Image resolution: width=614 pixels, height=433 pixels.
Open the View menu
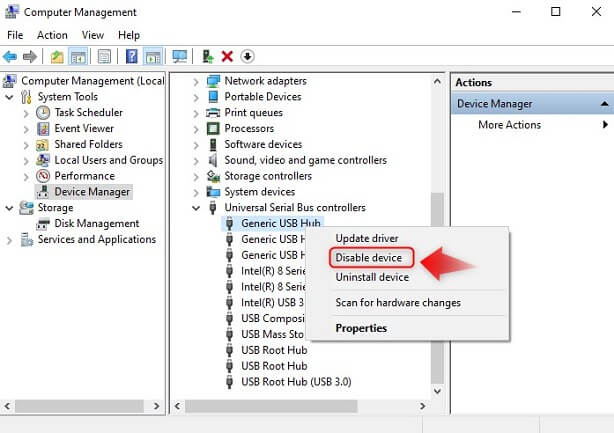93,35
